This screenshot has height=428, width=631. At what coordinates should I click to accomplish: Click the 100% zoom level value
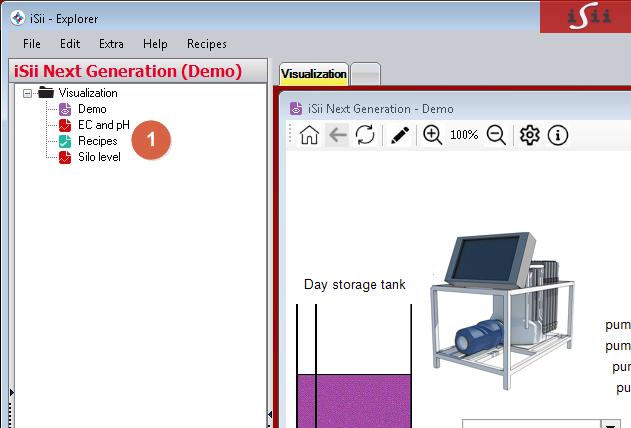(464, 135)
